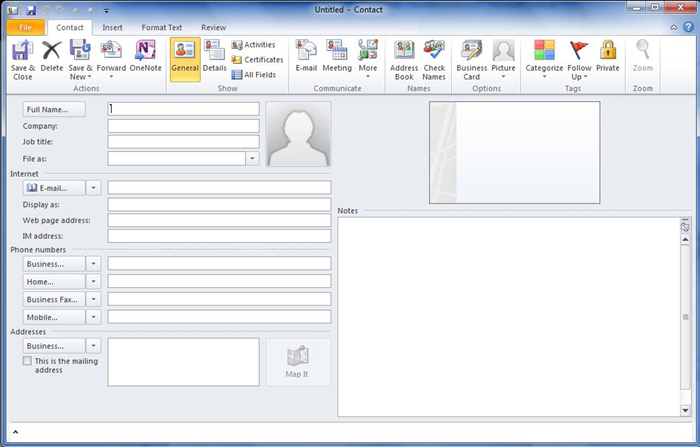Expand the File as dropdown

pyautogui.click(x=252, y=159)
